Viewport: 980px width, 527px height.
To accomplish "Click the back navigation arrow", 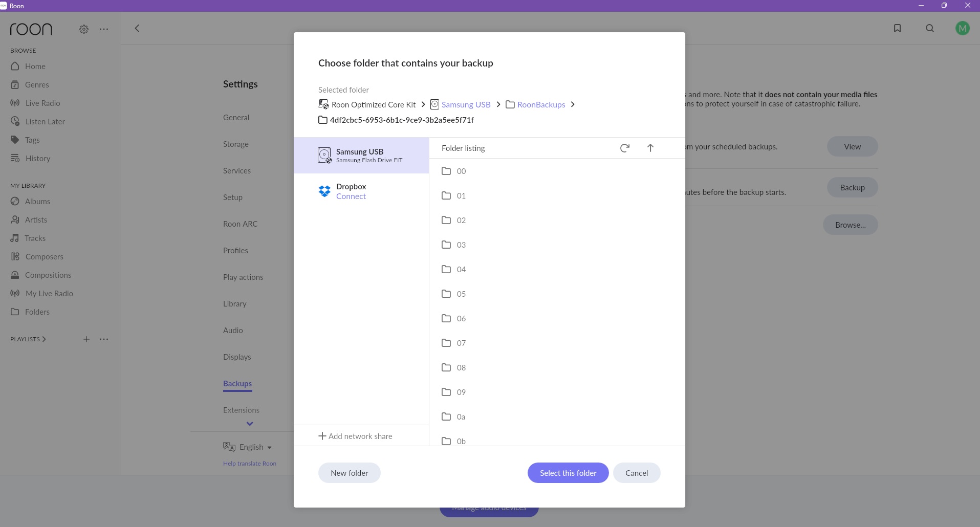I will [137, 28].
